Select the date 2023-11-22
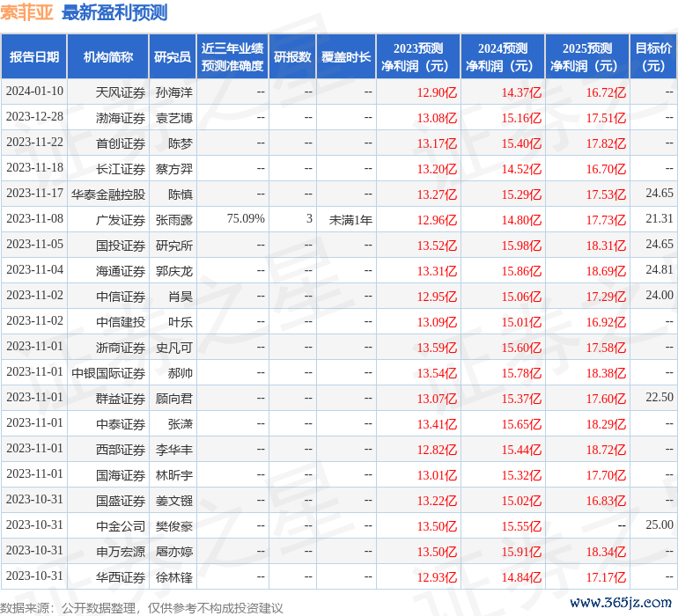 click(x=34, y=143)
